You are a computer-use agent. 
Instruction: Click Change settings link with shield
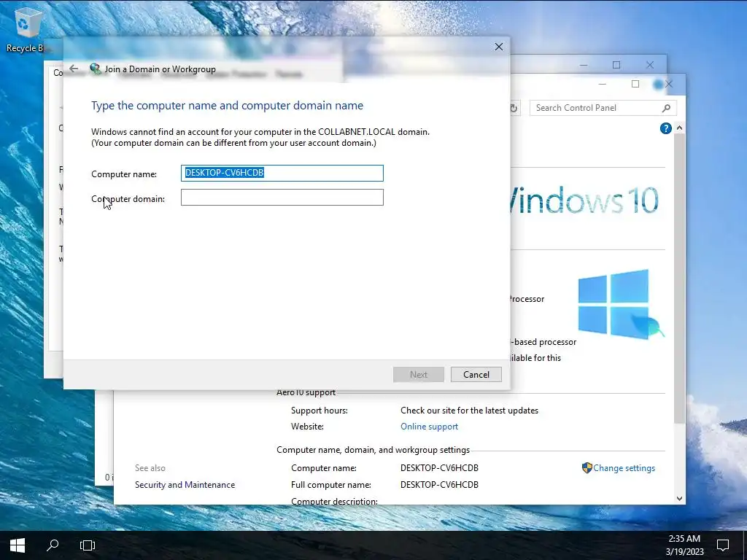pos(619,468)
